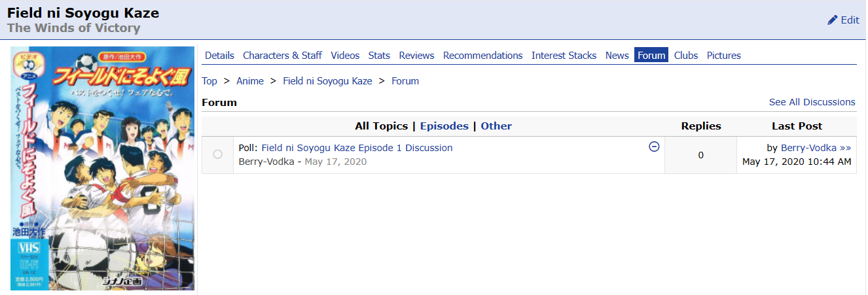Open the Interest Stacks tab
Screen dimensions: 868x295
click(564, 56)
